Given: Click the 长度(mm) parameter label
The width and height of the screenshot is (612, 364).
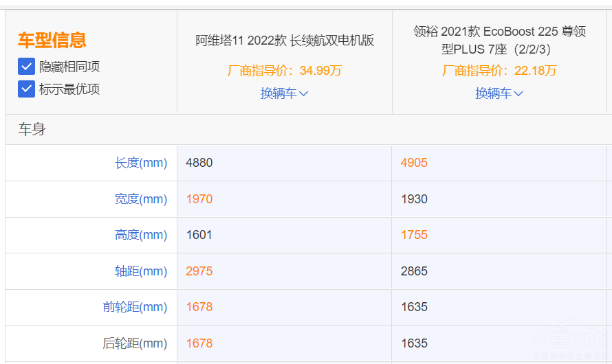Looking at the screenshot, I should (141, 163).
